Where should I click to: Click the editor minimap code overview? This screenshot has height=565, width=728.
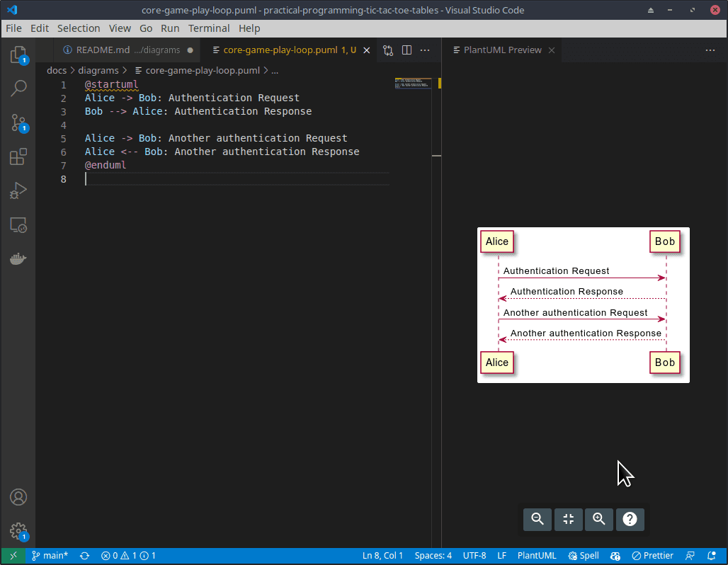pos(412,84)
